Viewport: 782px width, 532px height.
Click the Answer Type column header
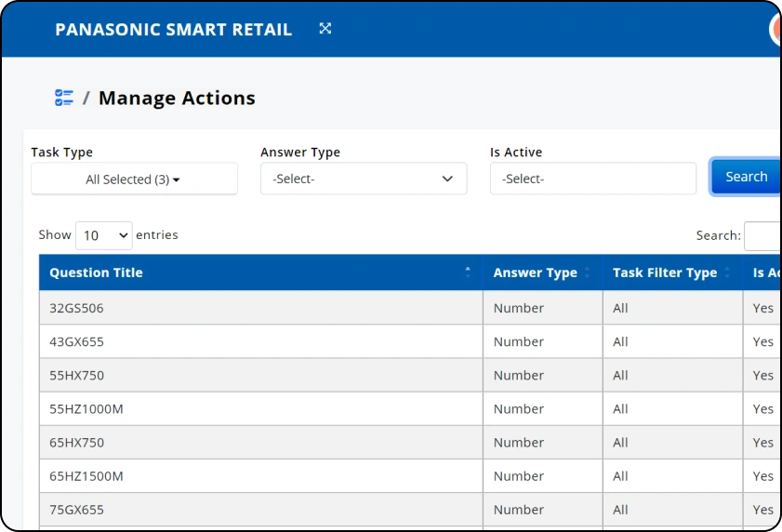(543, 273)
